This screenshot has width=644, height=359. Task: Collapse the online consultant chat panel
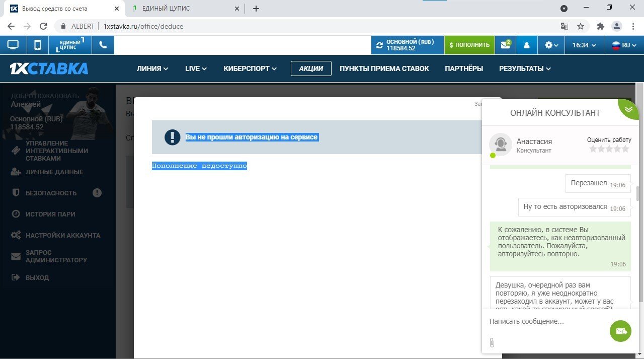tap(628, 109)
